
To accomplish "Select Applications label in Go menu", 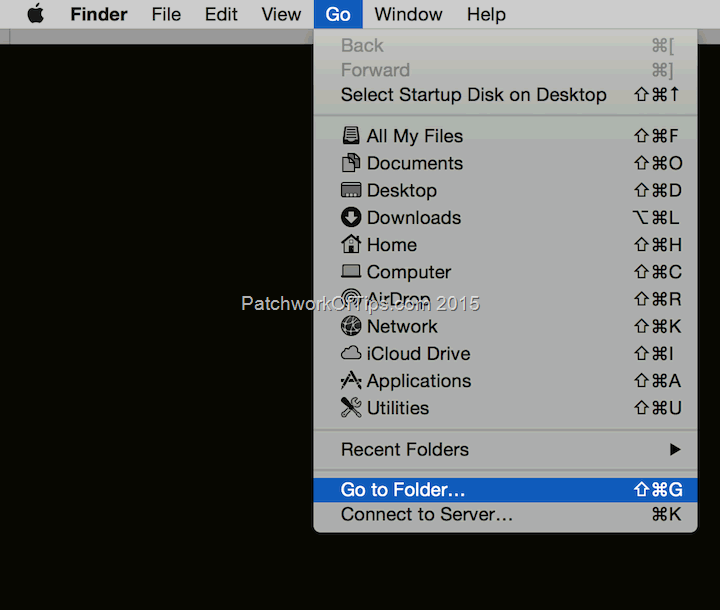I will [x=419, y=381].
